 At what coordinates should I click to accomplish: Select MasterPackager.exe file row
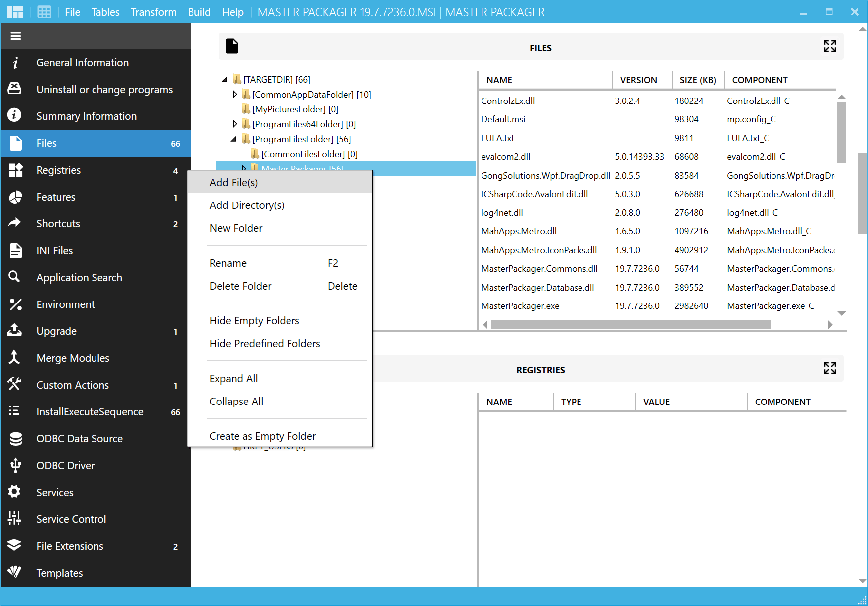(520, 306)
